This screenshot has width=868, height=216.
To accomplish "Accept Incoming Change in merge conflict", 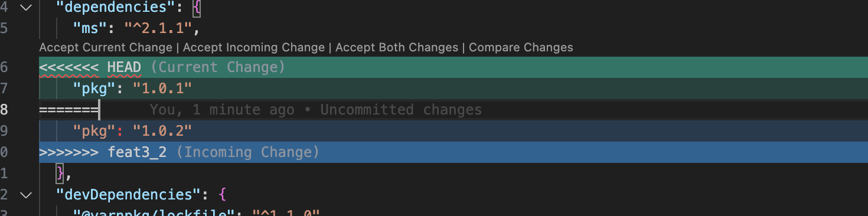I will [x=254, y=47].
